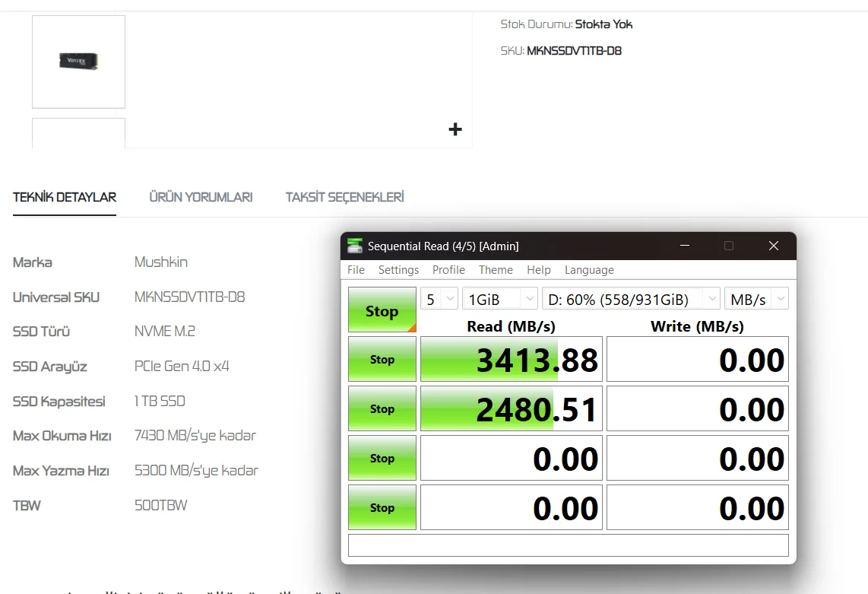The width and height of the screenshot is (868, 594).
Task: Click the Read (MB/s) column header
Action: point(511,326)
